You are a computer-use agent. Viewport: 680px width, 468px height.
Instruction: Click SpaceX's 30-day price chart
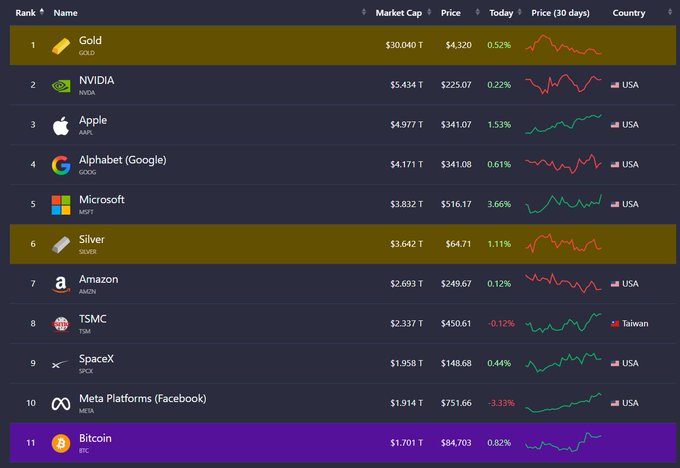click(563, 363)
